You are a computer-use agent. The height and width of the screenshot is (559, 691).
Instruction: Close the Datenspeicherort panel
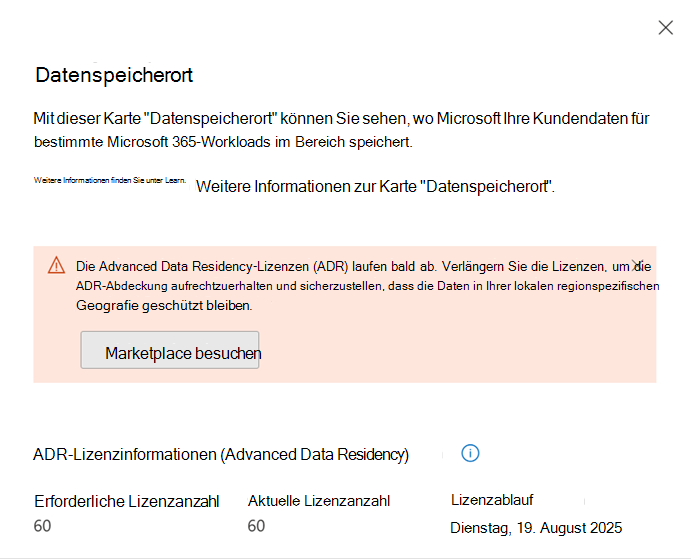[665, 27]
